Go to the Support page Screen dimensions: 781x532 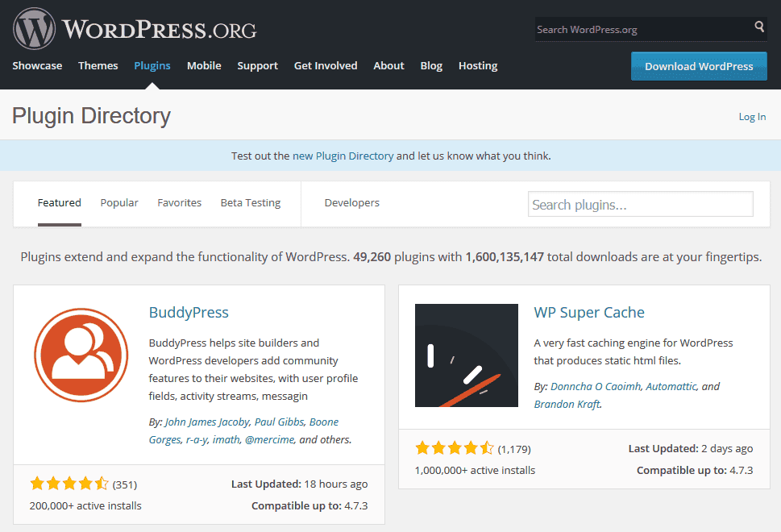tap(257, 66)
